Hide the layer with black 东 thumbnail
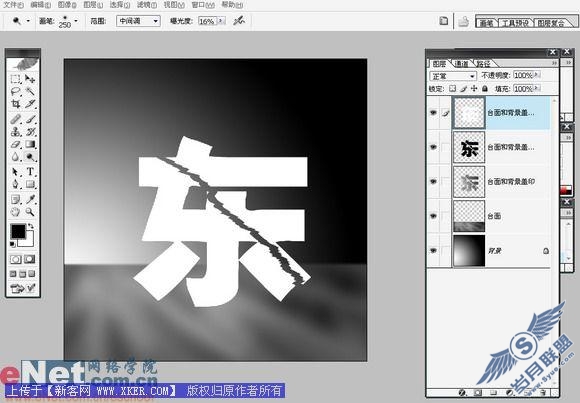Image resolution: width=580 pixels, height=403 pixels. tap(433, 147)
